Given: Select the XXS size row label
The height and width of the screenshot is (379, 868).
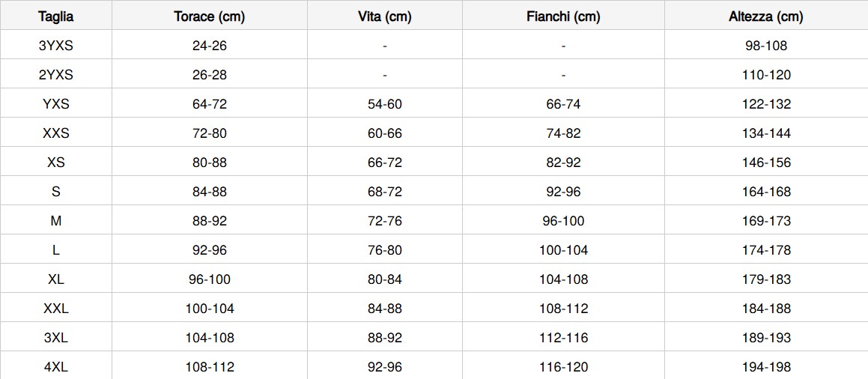Looking at the screenshot, I should 56,133.
